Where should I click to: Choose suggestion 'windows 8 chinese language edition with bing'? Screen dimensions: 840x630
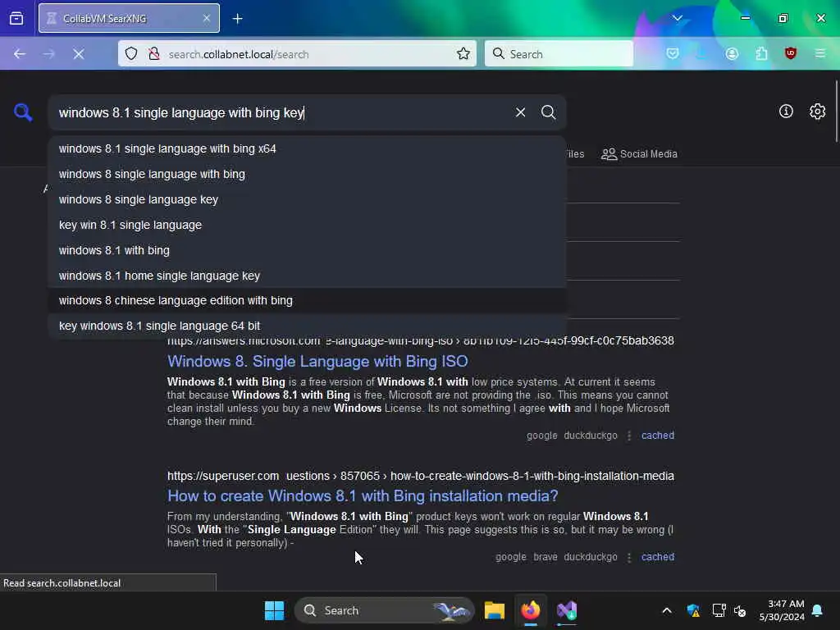[307, 300]
